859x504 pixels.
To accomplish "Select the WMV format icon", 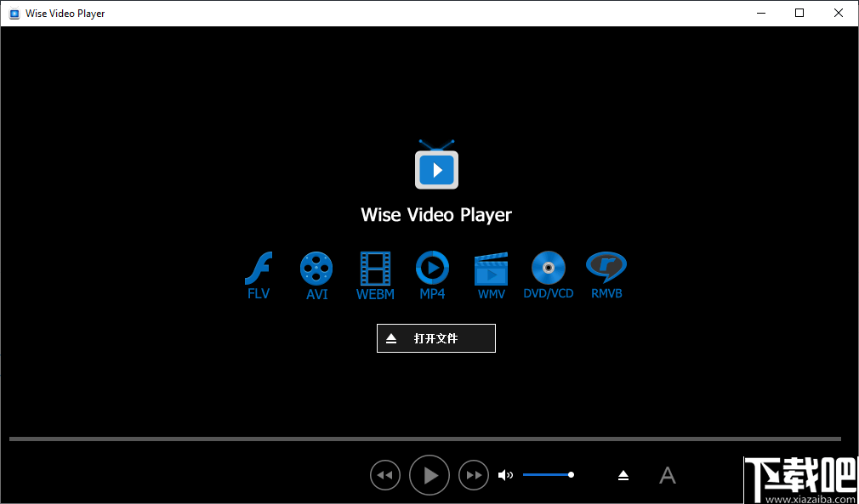I will click(x=491, y=268).
